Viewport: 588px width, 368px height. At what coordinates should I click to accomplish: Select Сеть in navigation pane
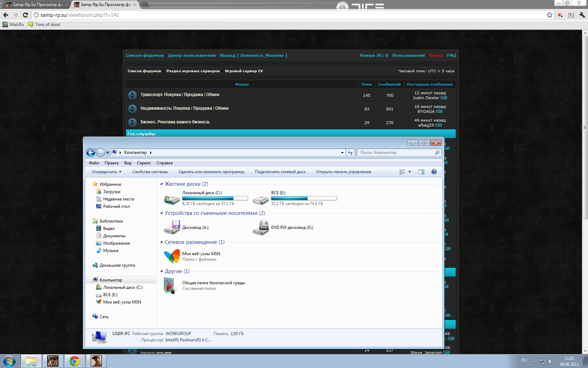[104, 317]
